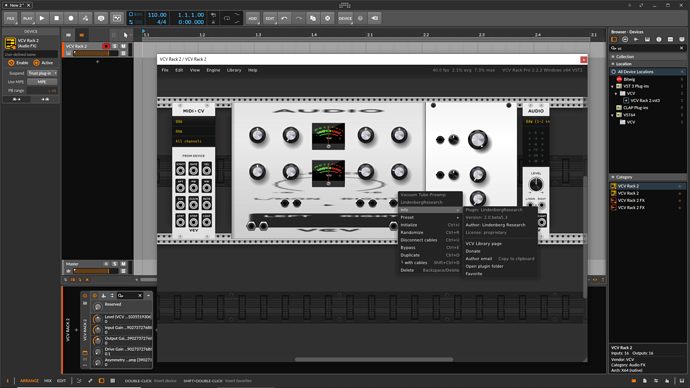Open presets tab in Browser panel
690x388 pixels.
coord(625,40)
